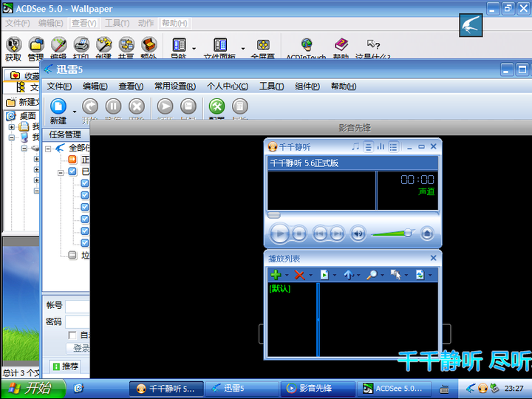Open the ACDSee File Panel dropdown arrow

(243, 49)
